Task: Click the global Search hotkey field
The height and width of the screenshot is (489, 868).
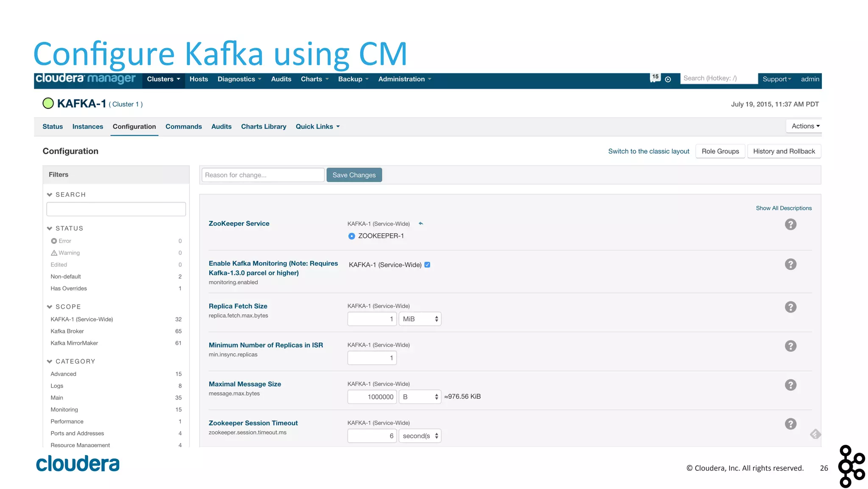Action: pos(719,78)
